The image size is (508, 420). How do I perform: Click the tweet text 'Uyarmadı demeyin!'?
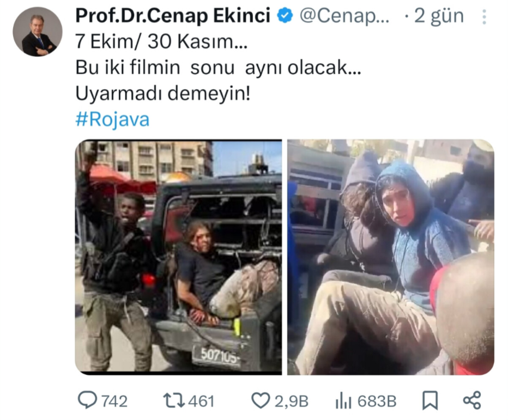click(x=162, y=94)
